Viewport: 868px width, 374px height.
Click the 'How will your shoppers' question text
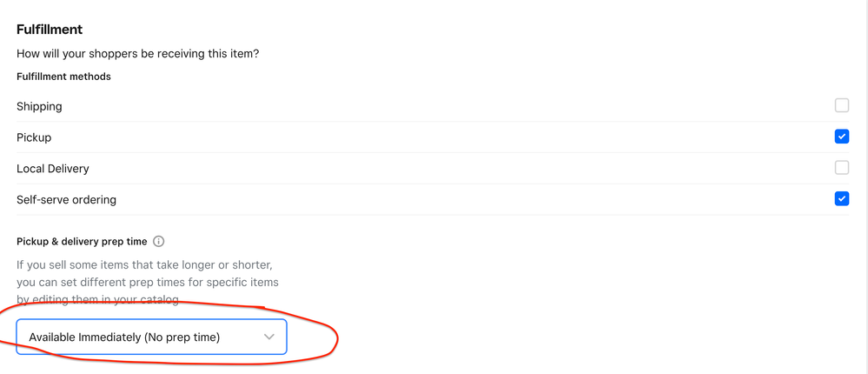pyautogui.click(x=138, y=54)
